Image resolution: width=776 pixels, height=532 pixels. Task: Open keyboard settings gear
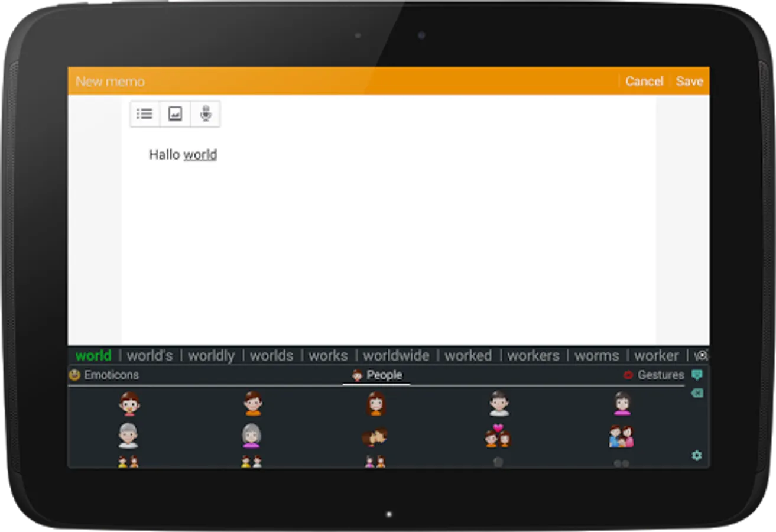(x=697, y=455)
